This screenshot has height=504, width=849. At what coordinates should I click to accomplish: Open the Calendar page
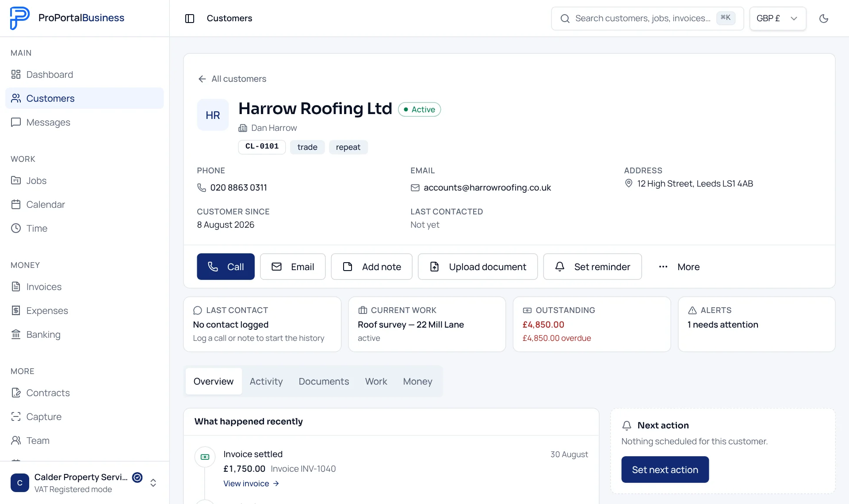[84, 204]
